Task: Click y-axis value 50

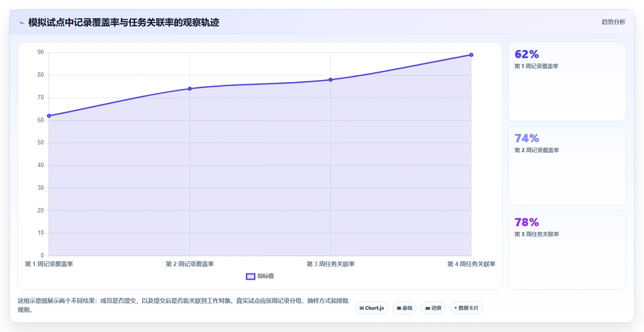Action: point(41,143)
